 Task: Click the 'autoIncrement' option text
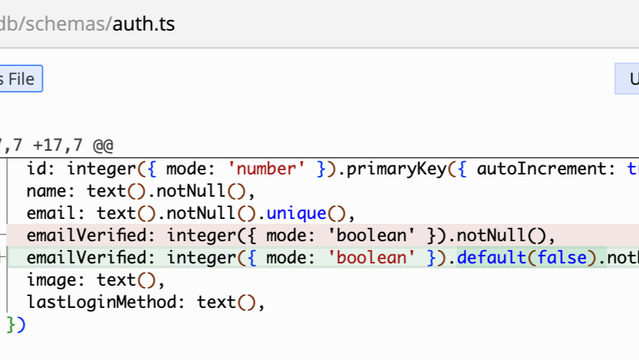[x=542, y=169]
